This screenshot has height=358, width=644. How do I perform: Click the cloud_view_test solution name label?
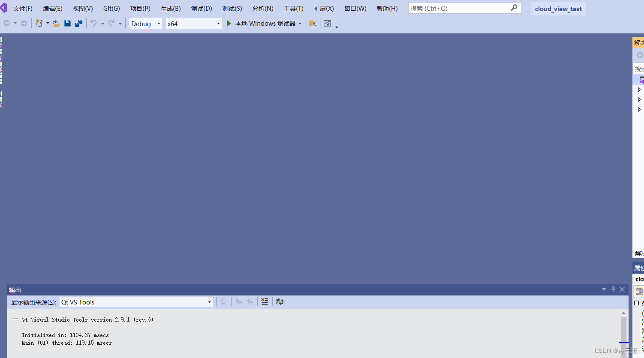558,9
